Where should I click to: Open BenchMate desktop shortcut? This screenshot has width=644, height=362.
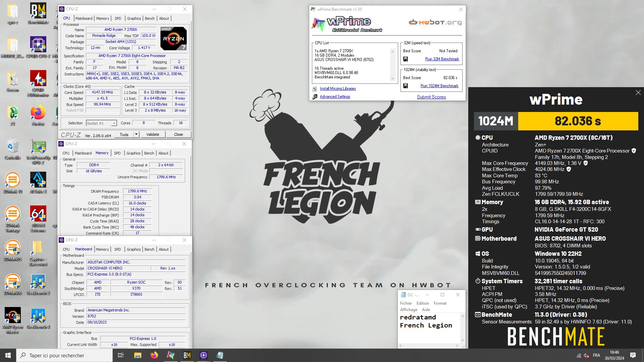tap(38, 14)
